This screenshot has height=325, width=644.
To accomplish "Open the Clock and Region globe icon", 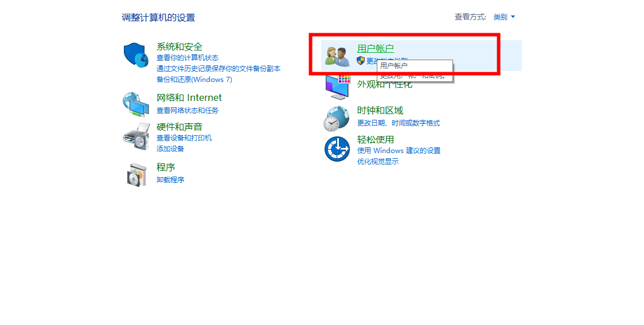I will pos(337,119).
